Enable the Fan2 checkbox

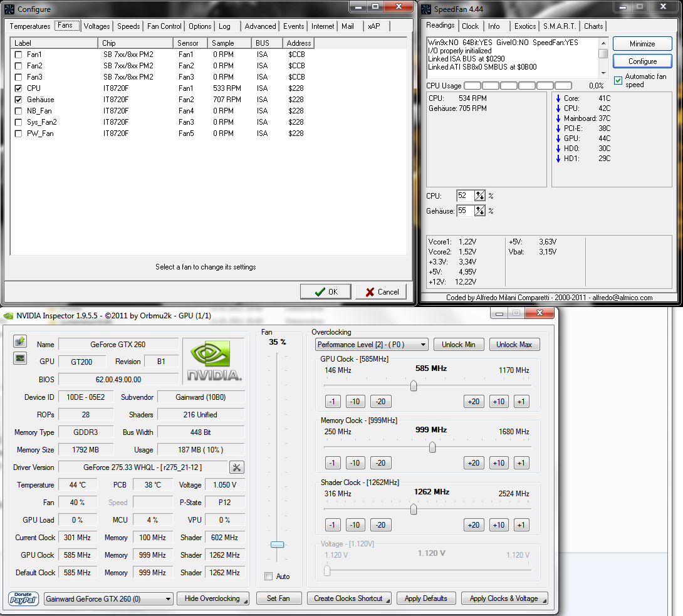point(18,66)
